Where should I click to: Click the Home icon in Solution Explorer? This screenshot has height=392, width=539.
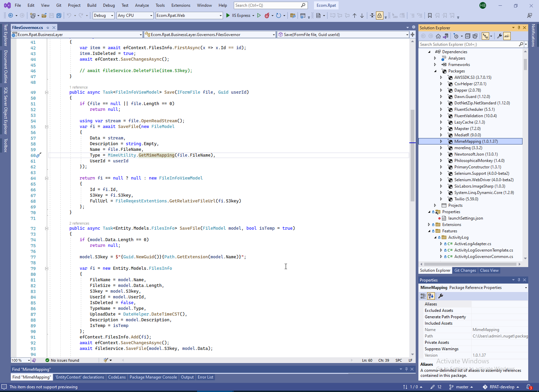coord(438,36)
